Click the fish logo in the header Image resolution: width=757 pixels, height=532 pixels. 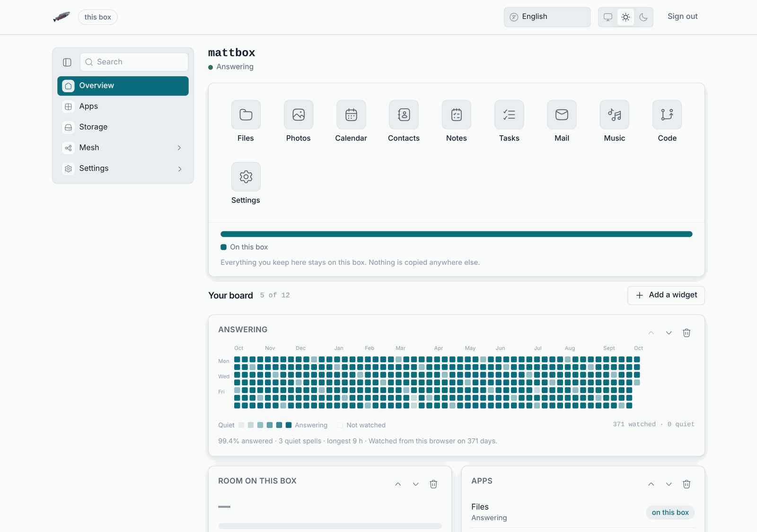(x=62, y=17)
